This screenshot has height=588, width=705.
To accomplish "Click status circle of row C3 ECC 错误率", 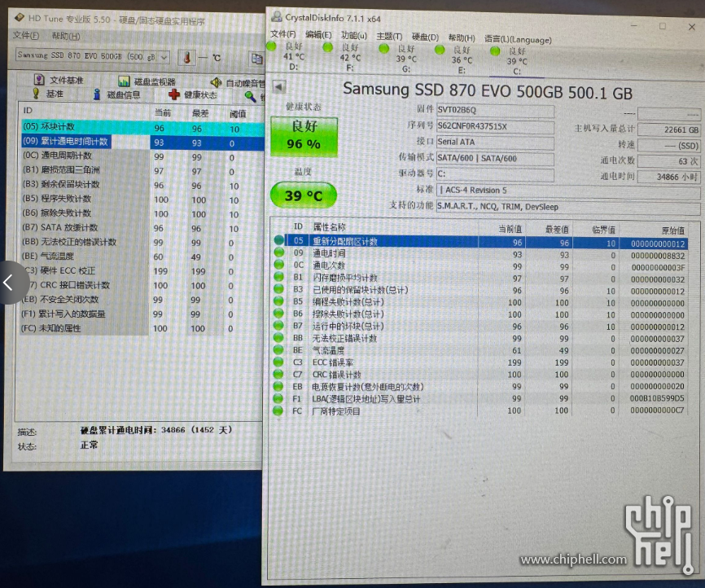I will (x=278, y=362).
